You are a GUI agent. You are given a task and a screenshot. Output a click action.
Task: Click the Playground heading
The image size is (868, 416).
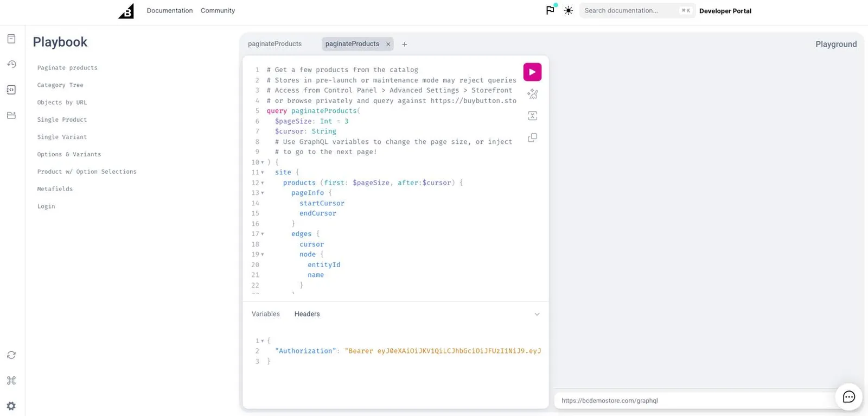point(836,44)
